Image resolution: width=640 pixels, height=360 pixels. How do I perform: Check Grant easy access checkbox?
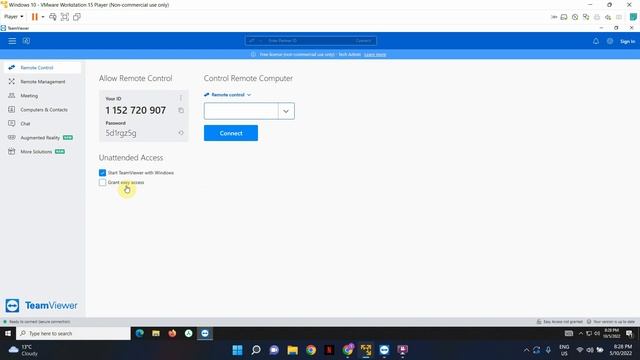coord(102,182)
